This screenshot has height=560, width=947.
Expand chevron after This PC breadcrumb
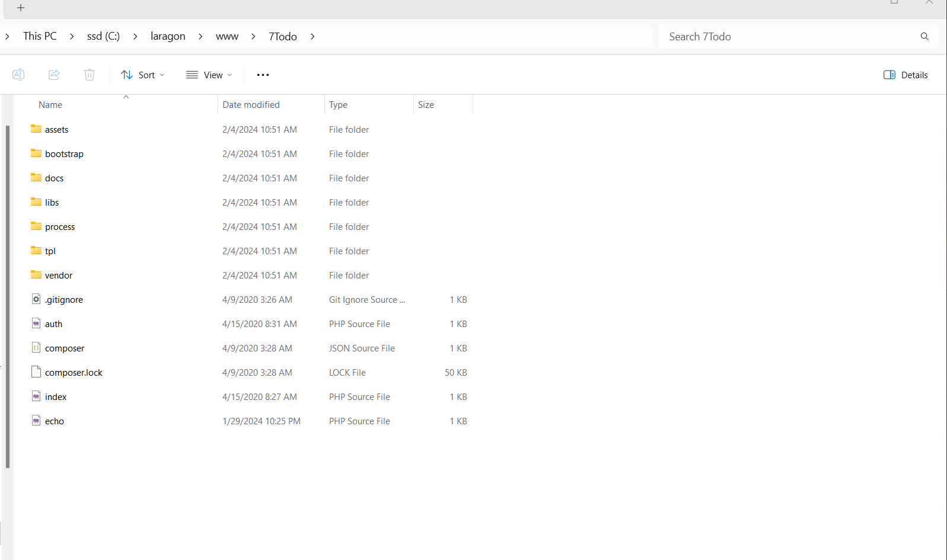pos(72,37)
